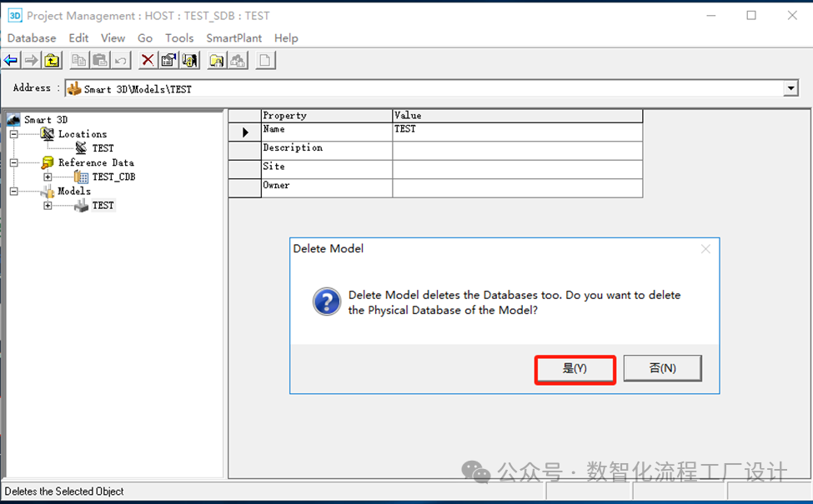813x504 pixels.
Task: Click the blue question mark dialog icon
Action: click(x=327, y=302)
